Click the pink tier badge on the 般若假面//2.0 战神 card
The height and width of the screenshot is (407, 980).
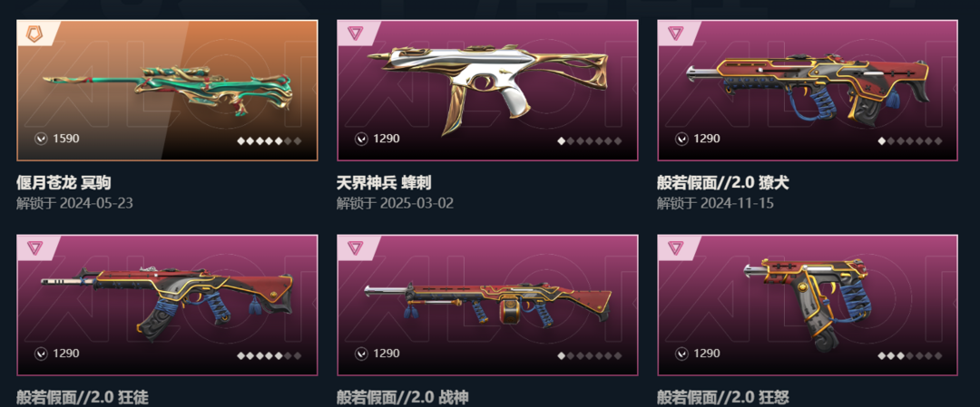click(355, 247)
